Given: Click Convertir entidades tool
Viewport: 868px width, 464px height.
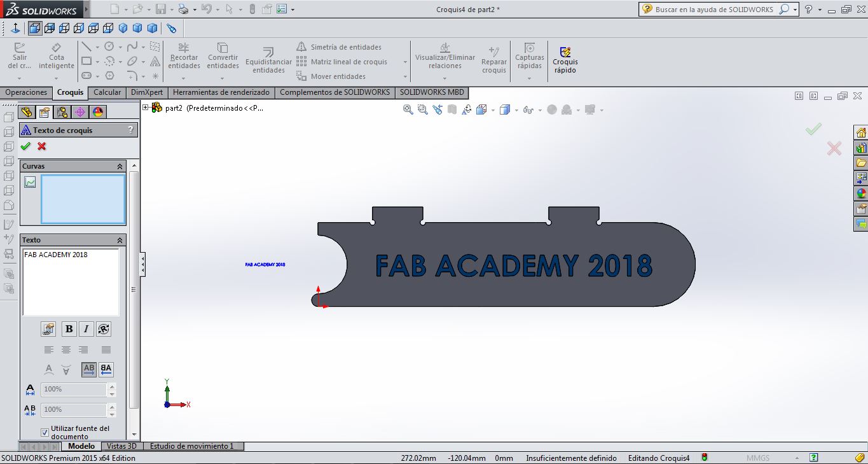Looking at the screenshot, I should click(x=223, y=56).
